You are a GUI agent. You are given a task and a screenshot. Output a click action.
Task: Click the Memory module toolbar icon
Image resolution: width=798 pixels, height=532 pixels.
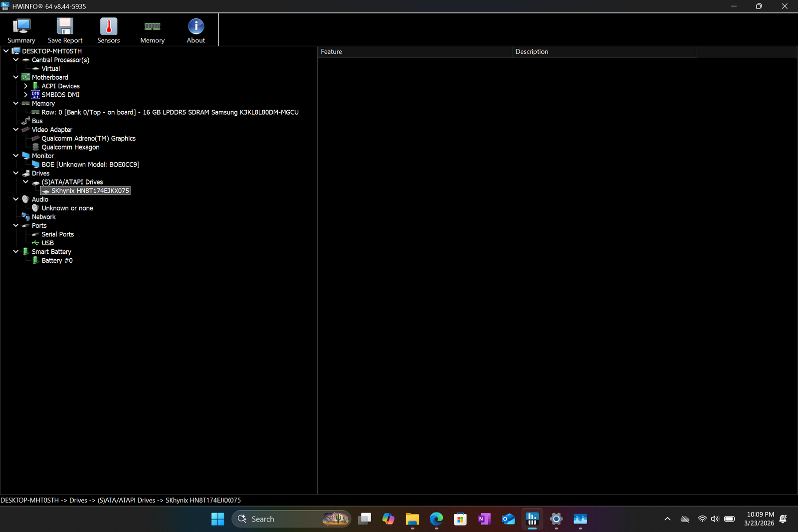click(x=152, y=30)
